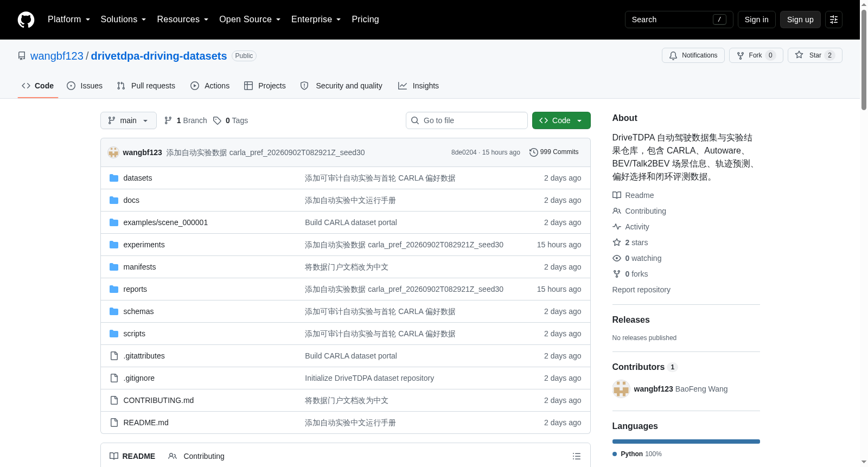The height and width of the screenshot is (467, 868).
Task: Star the drivetdpa-driving-datasets repository
Action: tap(814, 55)
